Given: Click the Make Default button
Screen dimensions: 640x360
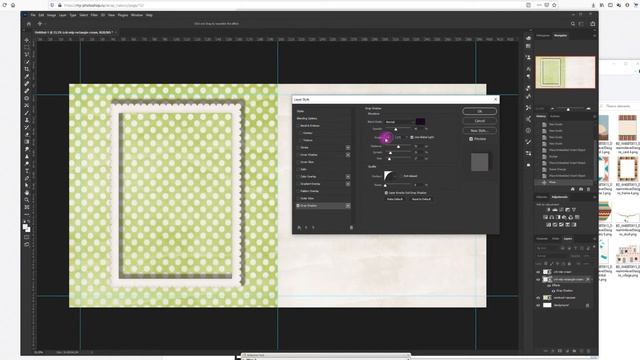Looking at the screenshot, I should 395,199.
